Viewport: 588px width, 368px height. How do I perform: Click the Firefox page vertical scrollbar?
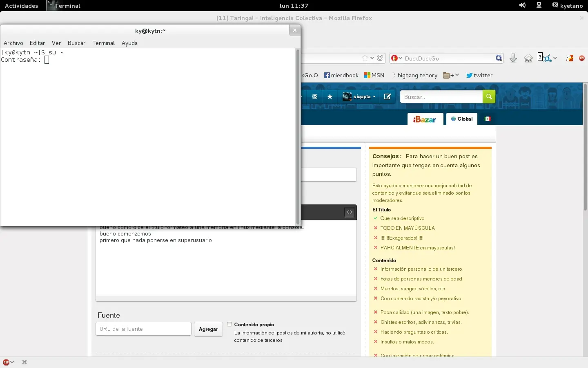pos(585,147)
